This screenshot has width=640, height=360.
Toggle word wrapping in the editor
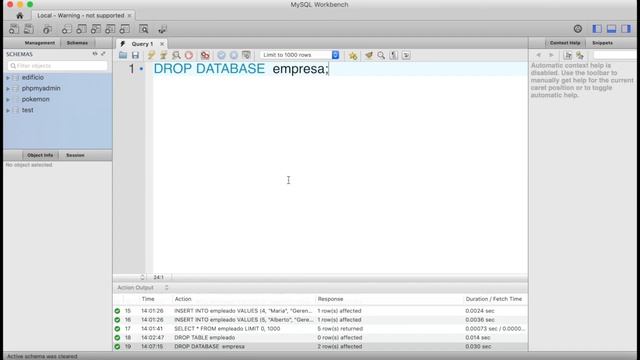tap(406, 55)
